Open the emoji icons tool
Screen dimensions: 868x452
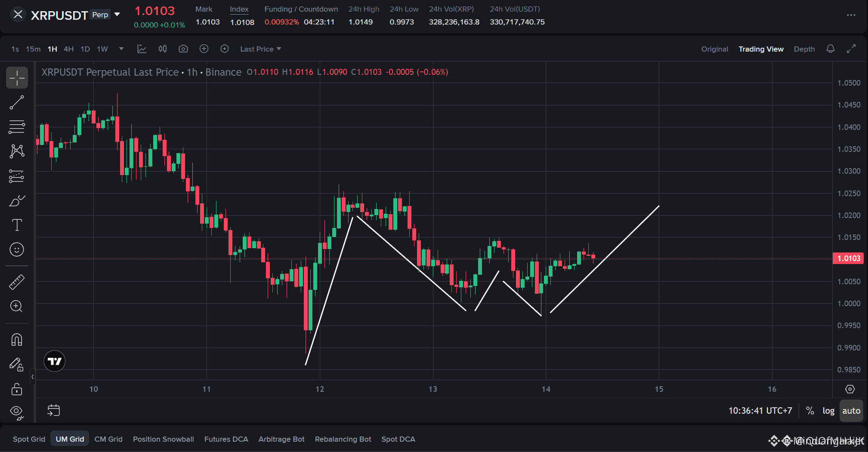pos(17,249)
